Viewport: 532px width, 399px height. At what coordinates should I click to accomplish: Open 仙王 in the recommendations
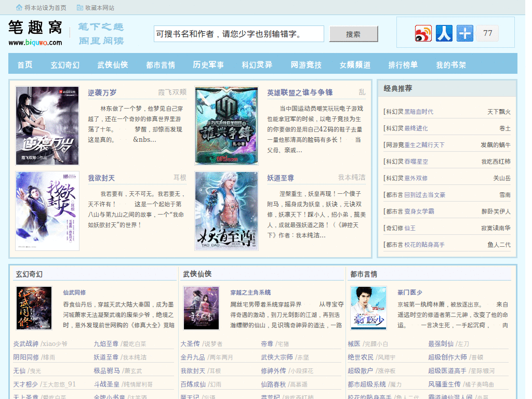[410, 228]
